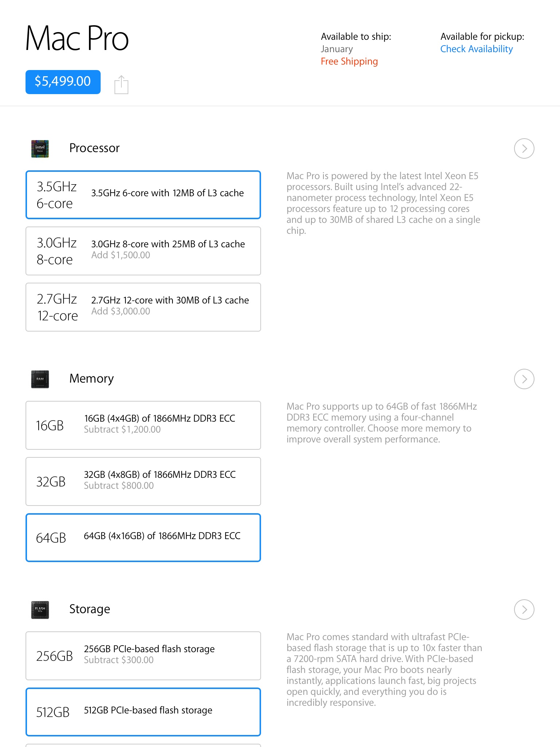Select 512GB PCIe-based flash storage
This screenshot has width=560, height=747.
(x=143, y=712)
